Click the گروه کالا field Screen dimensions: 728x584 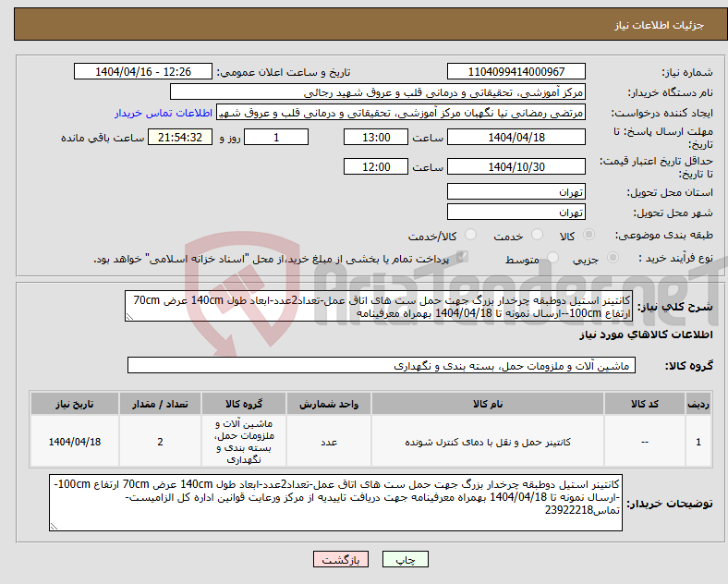[x=382, y=365]
